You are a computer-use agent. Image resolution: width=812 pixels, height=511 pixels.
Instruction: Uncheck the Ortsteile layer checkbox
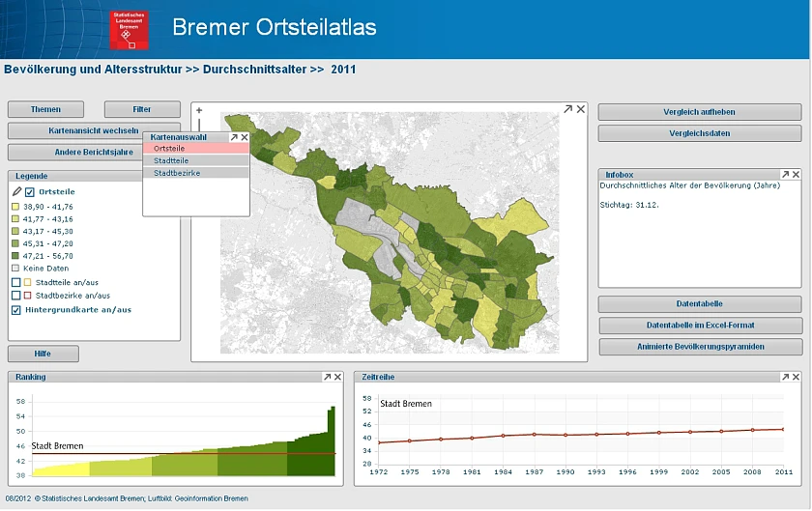30,193
